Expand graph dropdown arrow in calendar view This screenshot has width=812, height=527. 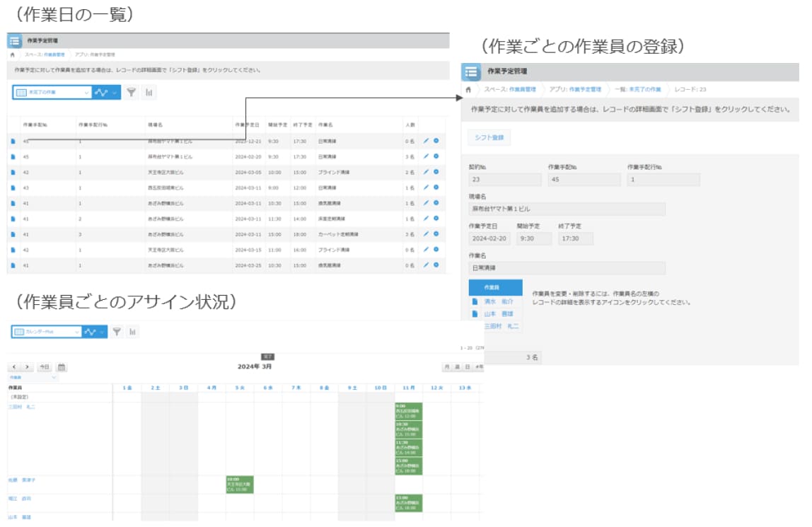point(102,332)
